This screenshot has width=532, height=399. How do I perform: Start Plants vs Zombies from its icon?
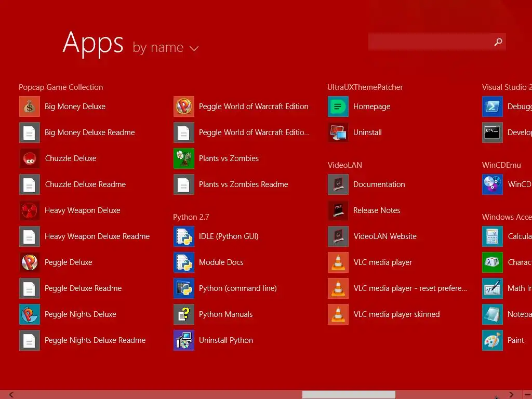pyautogui.click(x=184, y=158)
